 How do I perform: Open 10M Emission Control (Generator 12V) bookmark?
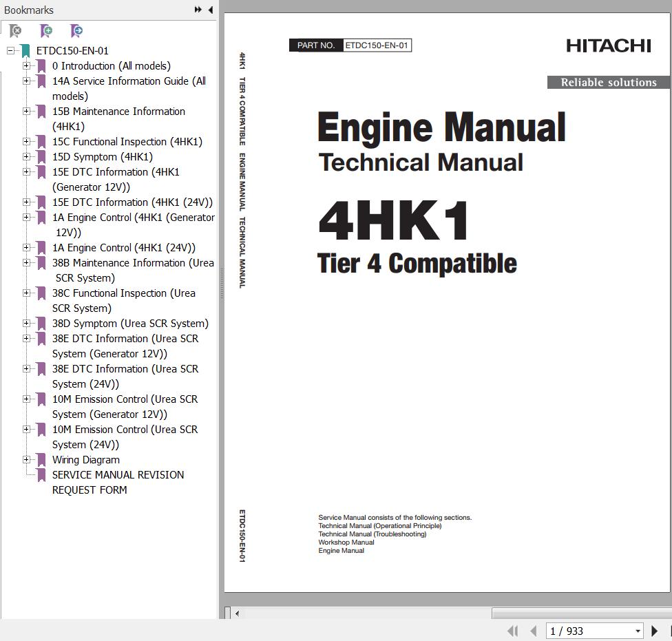pos(125,407)
